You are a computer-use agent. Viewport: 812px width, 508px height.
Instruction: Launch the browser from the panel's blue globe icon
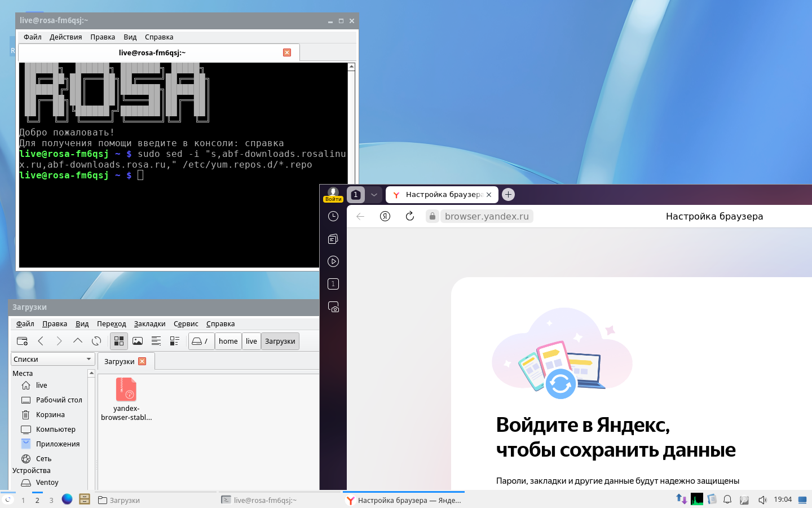point(67,499)
